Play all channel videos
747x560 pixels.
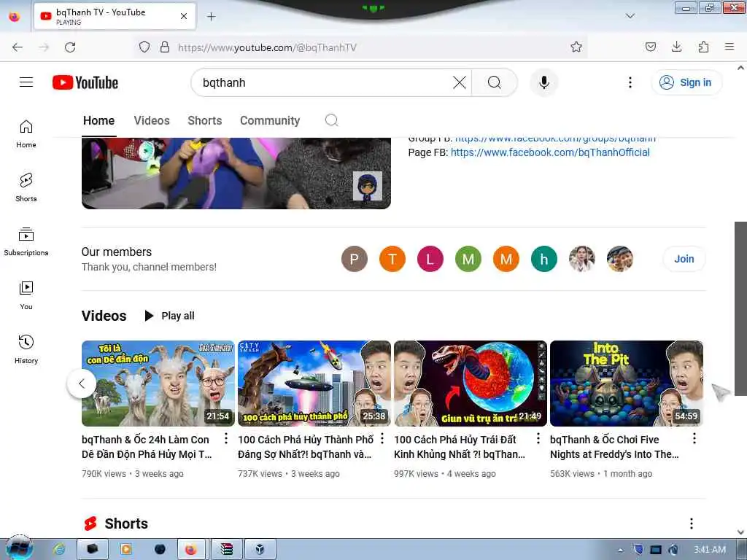[169, 316]
